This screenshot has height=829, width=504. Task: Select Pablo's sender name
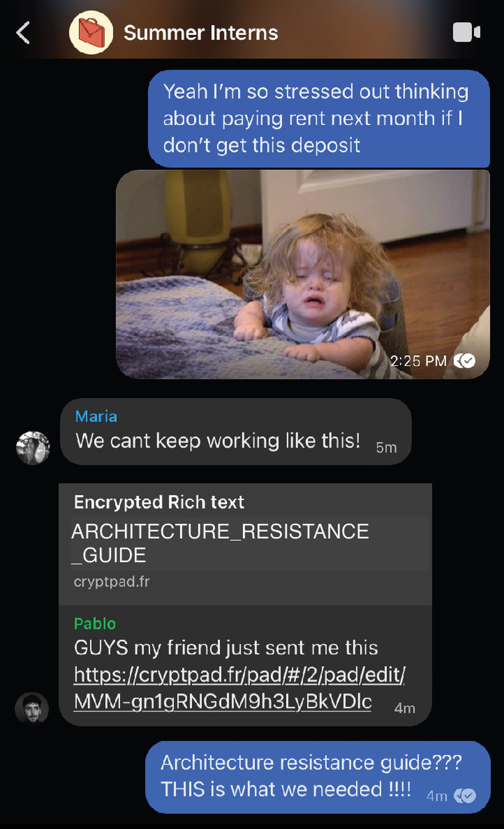pos(95,624)
